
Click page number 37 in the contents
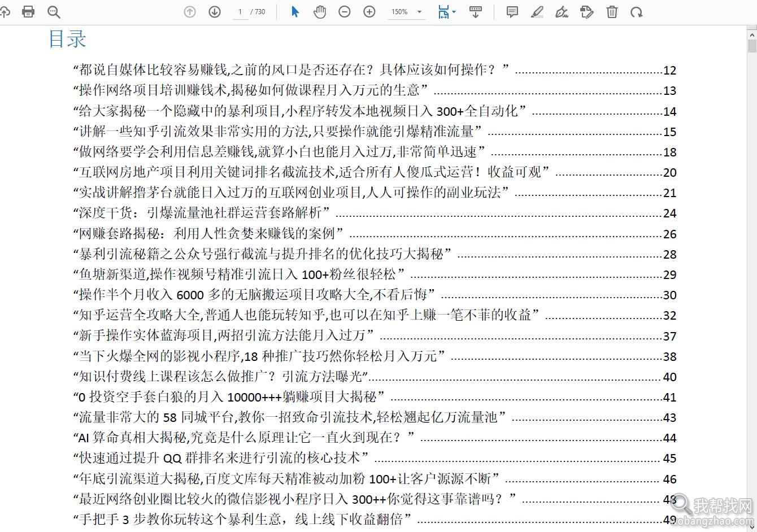click(669, 336)
